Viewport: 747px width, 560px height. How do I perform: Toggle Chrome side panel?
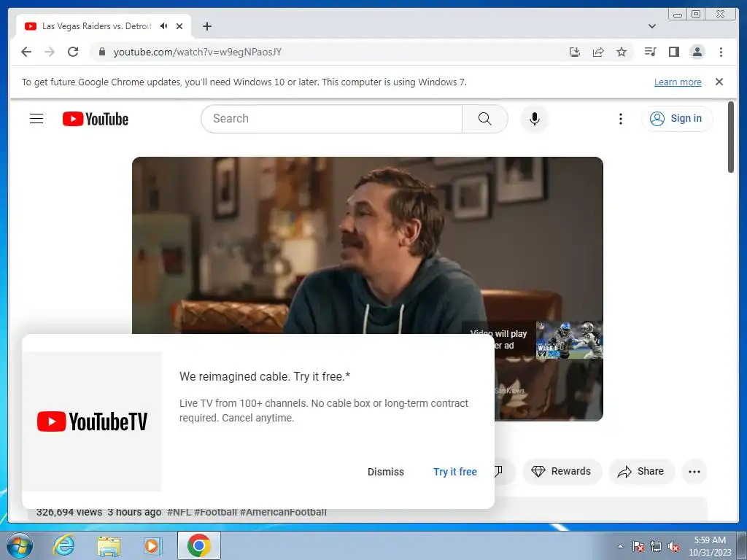[x=673, y=52]
